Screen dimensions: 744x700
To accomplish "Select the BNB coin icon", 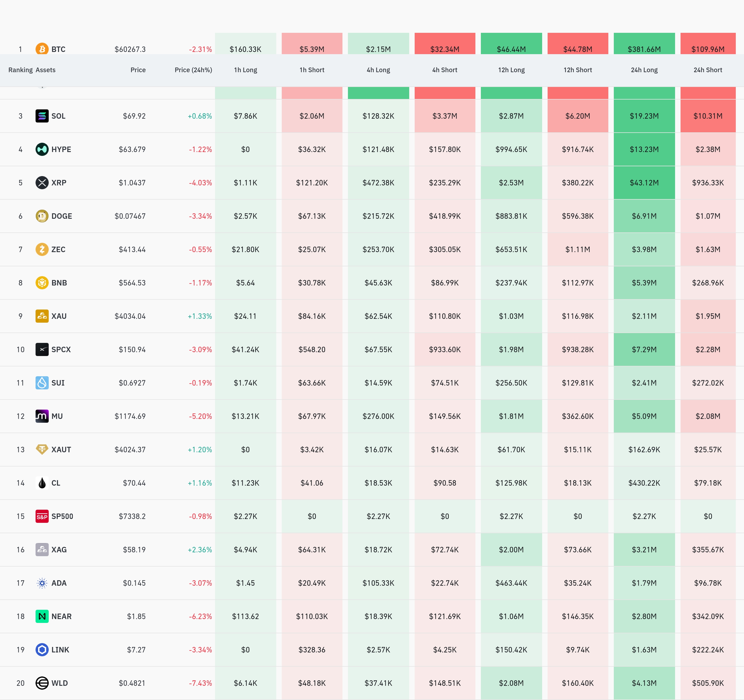I will [42, 282].
